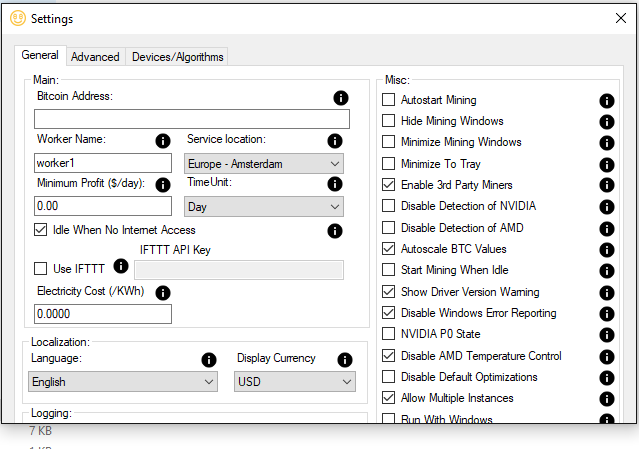
Task: Click the Bitcoin Address input field
Action: [x=191, y=119]
